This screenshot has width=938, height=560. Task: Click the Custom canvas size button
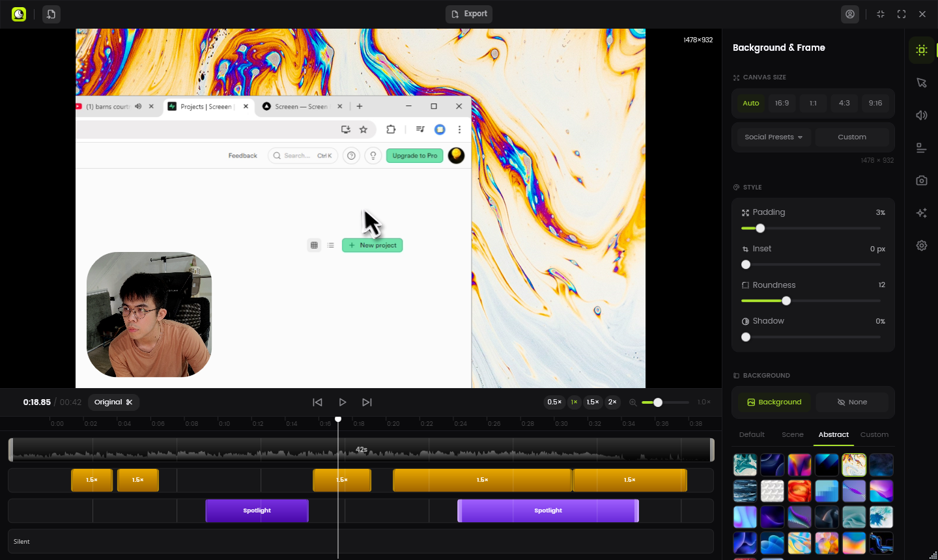coord(851,137)
